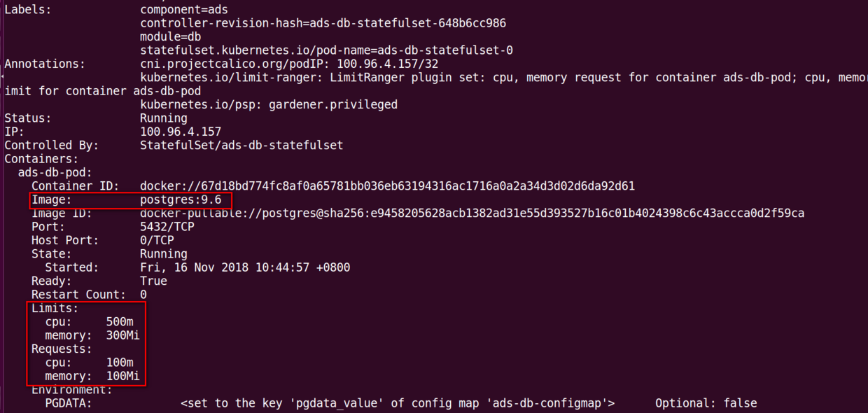Click the postgres:9.6 image value
868x413 pixels.
click(181, 200)
